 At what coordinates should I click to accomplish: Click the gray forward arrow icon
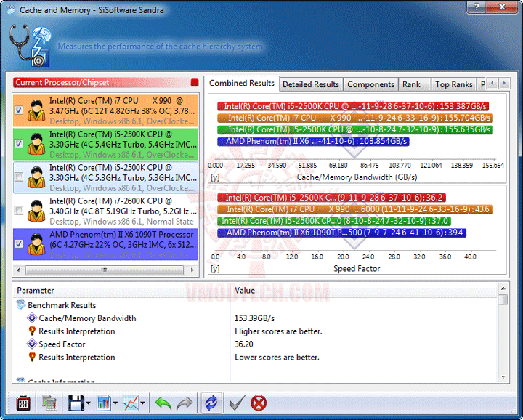pos(185,403)
